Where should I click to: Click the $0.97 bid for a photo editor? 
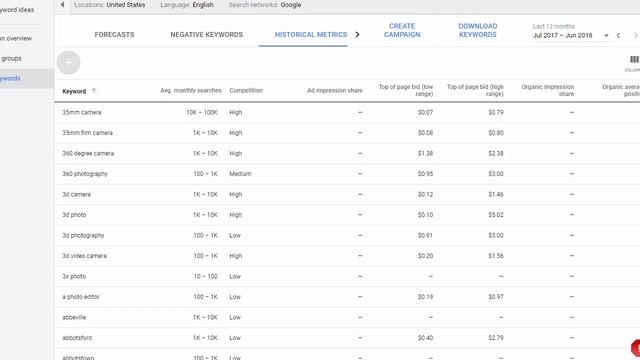click(496, 297)
